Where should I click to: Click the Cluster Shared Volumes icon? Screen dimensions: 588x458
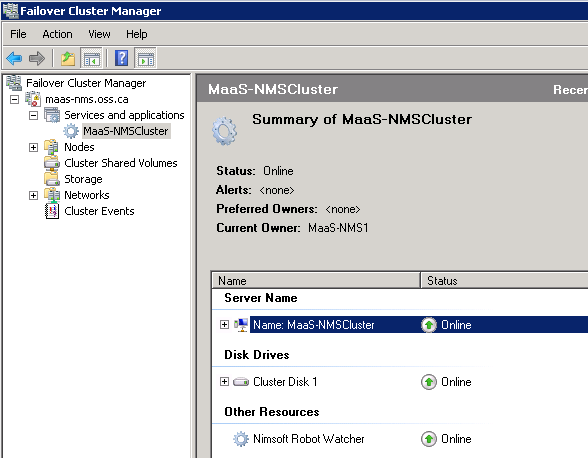coord(52,163)
